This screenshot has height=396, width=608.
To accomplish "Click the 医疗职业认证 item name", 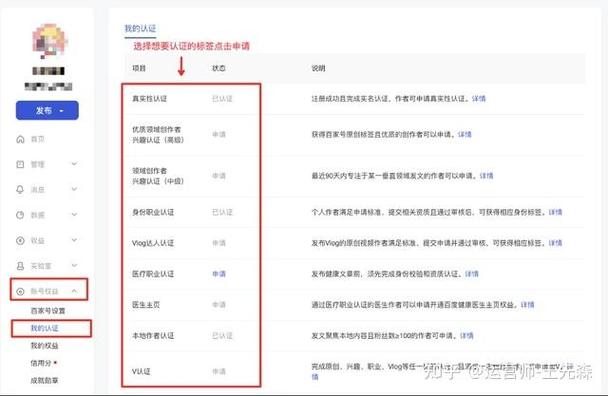I will point(153,274).
